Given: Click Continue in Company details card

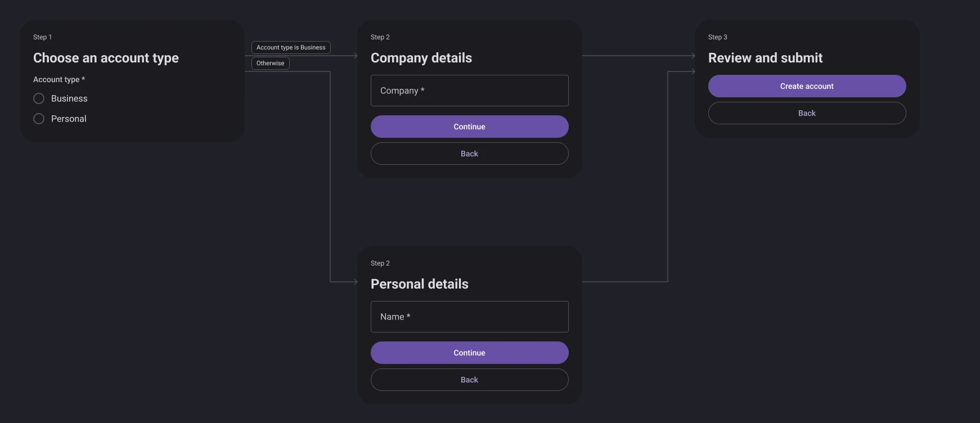Looking at the screenshot, I should (469, 127).
